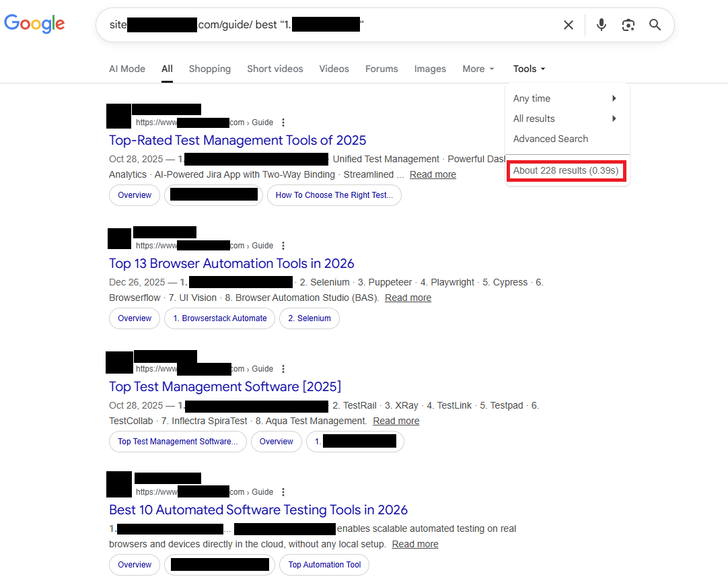
Task: Start voice search with the microphone icon
Action: click(x=602, y=25)
